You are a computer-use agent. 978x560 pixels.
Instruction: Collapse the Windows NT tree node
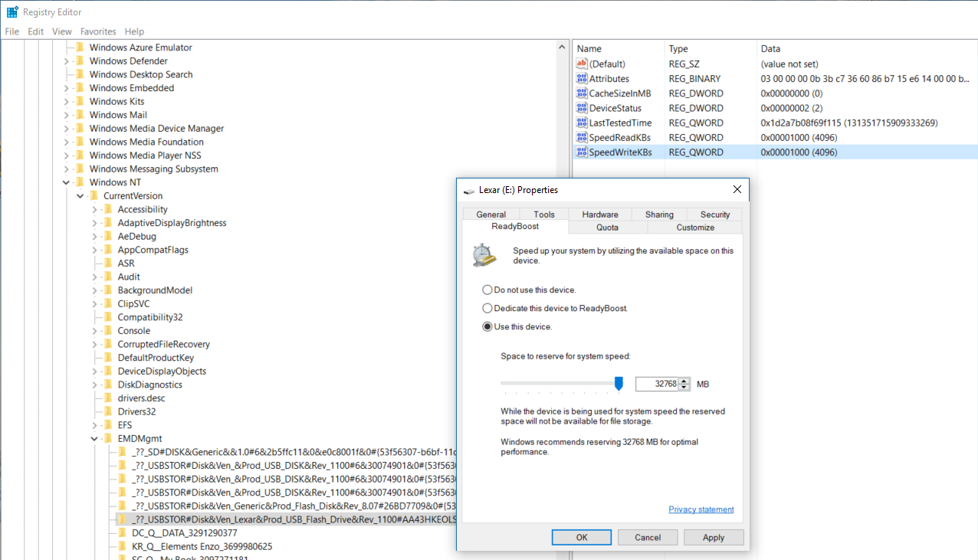click(66, 182)
